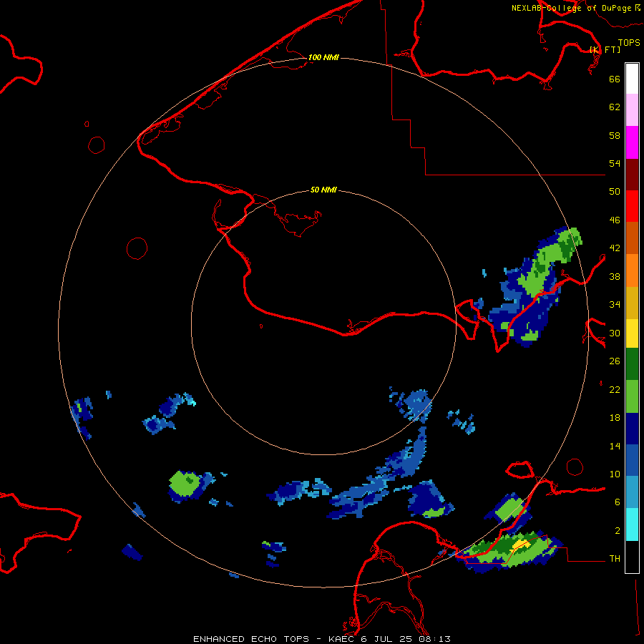This screenshot has width=644, height=644.
Task: Click the 30 legend value label
Action: (615, 333)
